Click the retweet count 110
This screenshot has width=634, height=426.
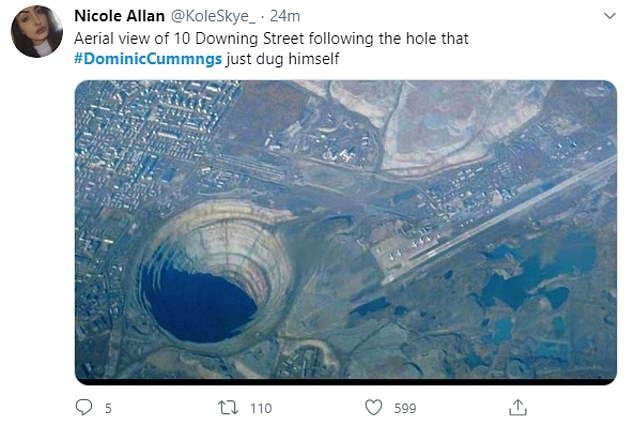click(260, 407)
